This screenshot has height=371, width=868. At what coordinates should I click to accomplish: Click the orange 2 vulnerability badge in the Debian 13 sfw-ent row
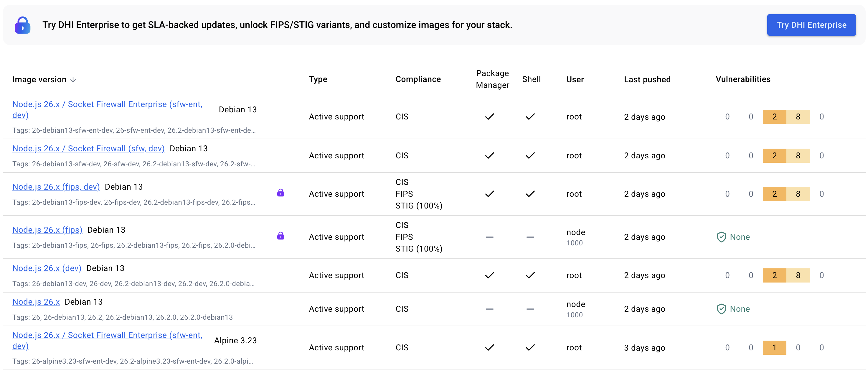pos(774,117)
